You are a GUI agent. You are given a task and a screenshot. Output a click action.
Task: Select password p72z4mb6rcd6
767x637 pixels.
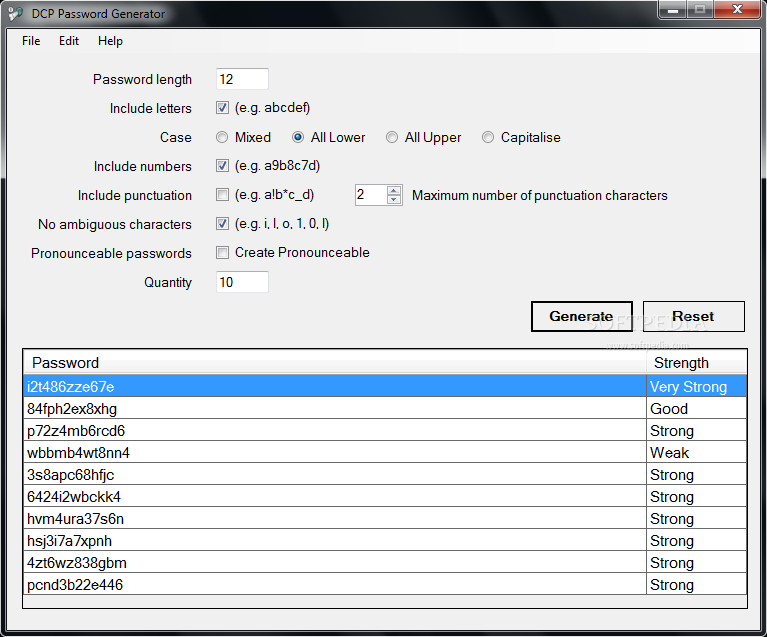pyautogui.click(x=335, y=431)
